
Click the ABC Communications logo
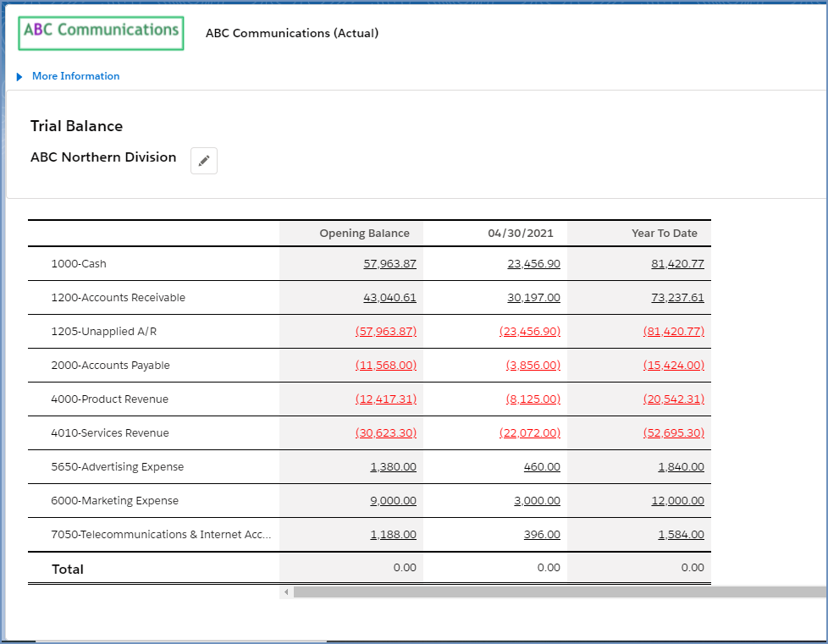pyautogui.click(x=102, y=31)
